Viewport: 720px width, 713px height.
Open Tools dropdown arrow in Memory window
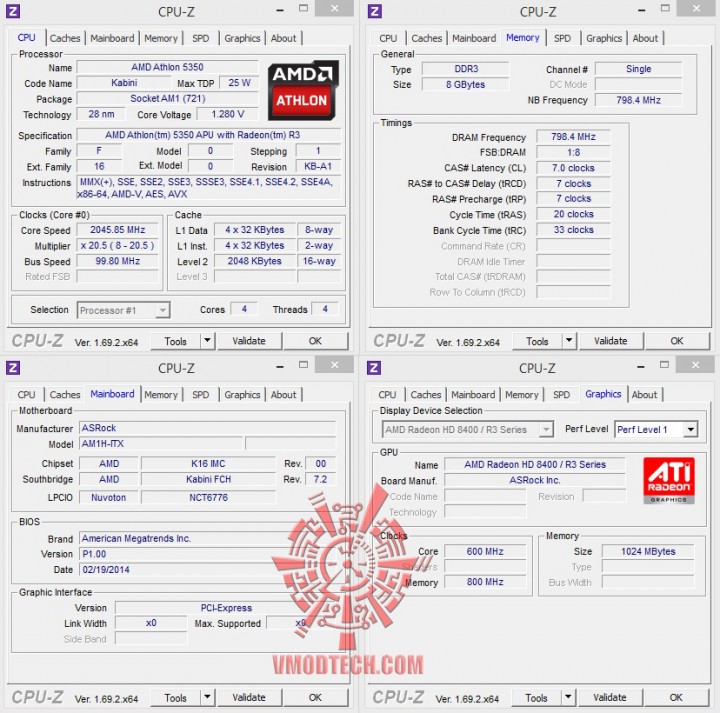(569, 341)
